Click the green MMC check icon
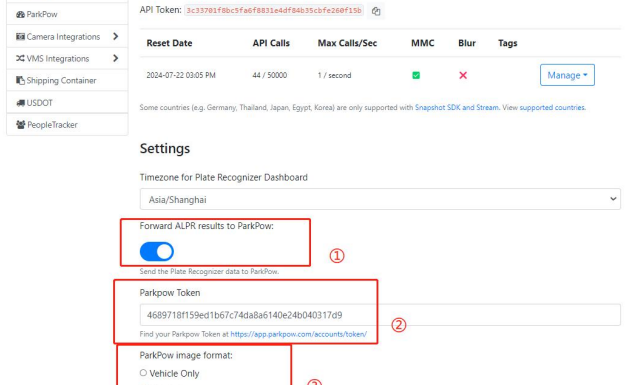The width and height of the screenshot is (632, 385). coord(416,75)
